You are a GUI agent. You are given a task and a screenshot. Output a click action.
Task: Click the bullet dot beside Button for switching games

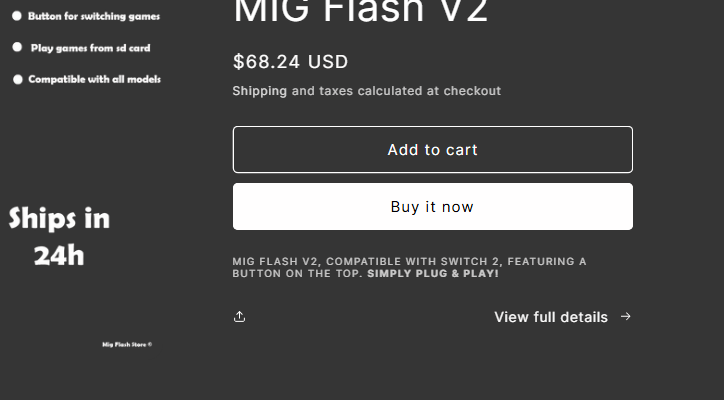[17, 16]
